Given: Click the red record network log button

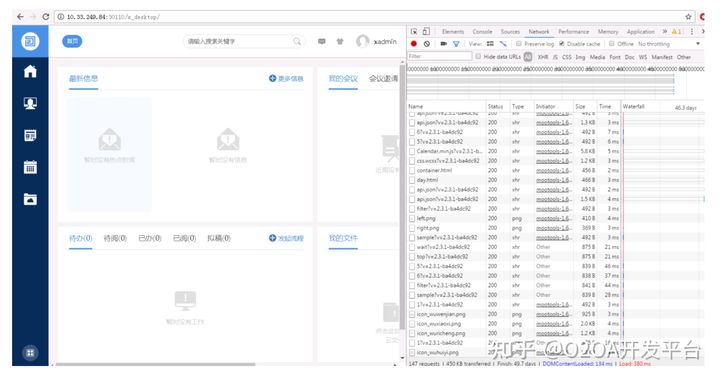Looking at the screenshot, I should [414, 44].
